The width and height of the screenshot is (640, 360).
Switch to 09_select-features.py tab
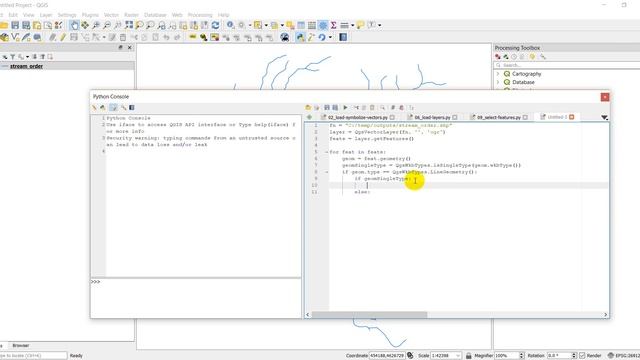click(x=499, y=117)
